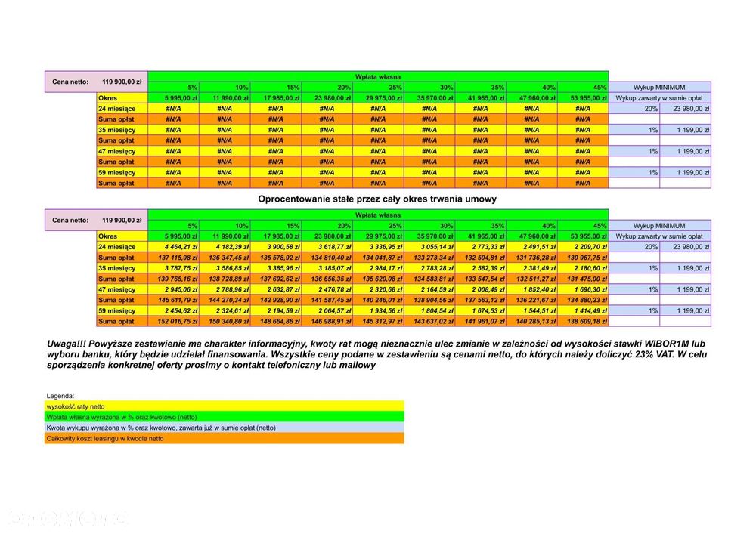
Task: Select the lower table's 45% column header
Action: point(583,225)
